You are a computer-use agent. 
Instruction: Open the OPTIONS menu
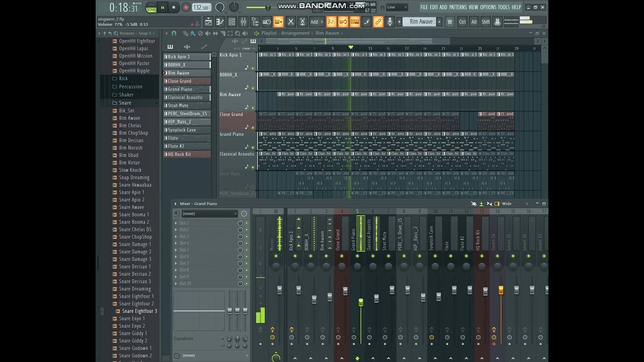click(x=488, y=7)
